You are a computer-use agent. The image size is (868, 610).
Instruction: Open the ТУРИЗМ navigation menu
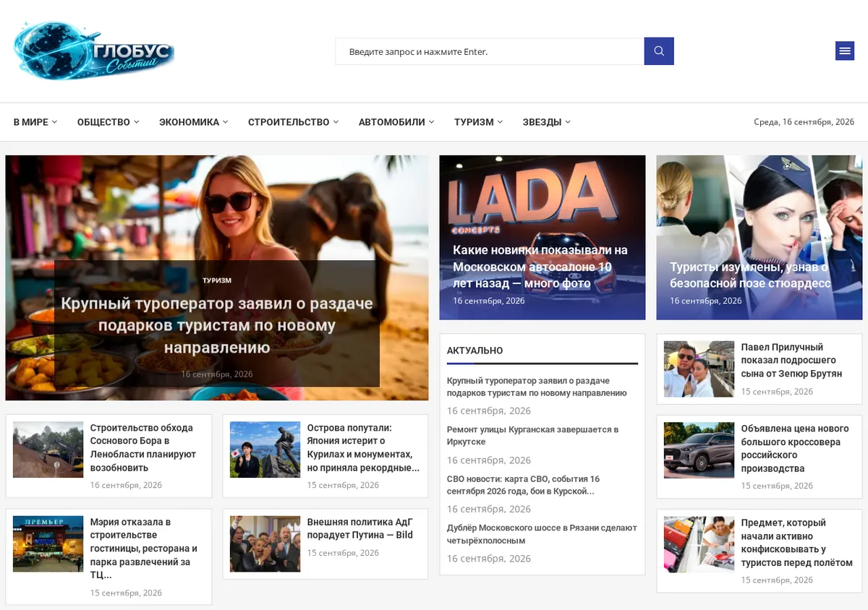[x=478, y=122]
